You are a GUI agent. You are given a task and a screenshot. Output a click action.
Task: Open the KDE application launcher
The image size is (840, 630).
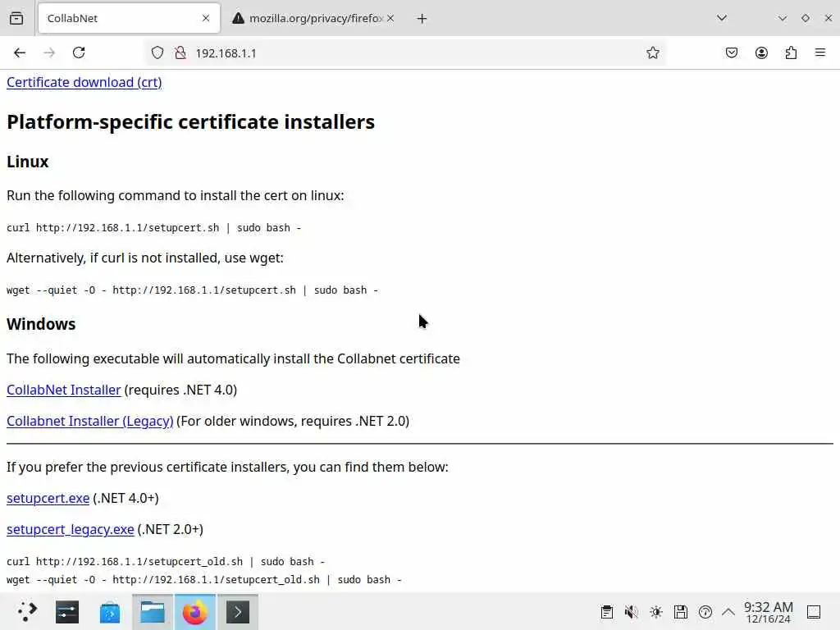coord(26,612)
